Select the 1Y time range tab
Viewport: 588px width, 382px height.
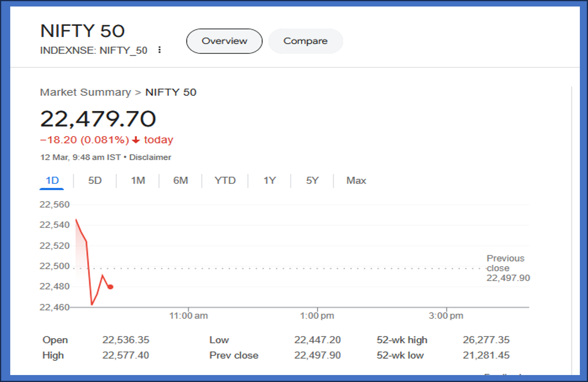pos(270,181)
